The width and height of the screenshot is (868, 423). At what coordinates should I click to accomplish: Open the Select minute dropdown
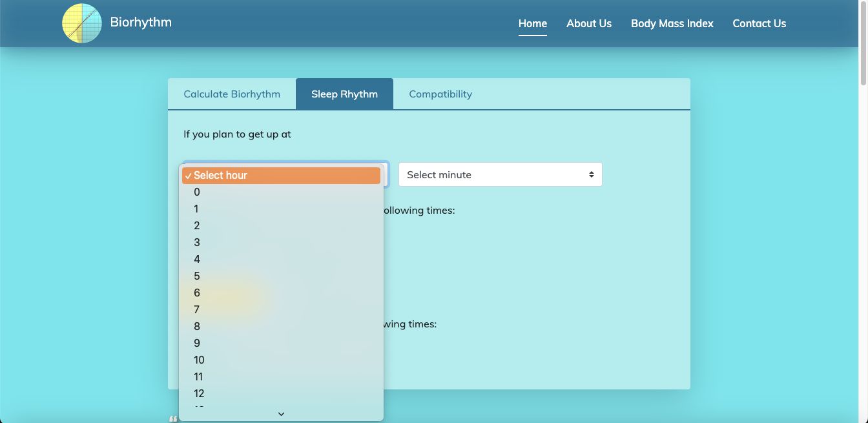[500, 175]
